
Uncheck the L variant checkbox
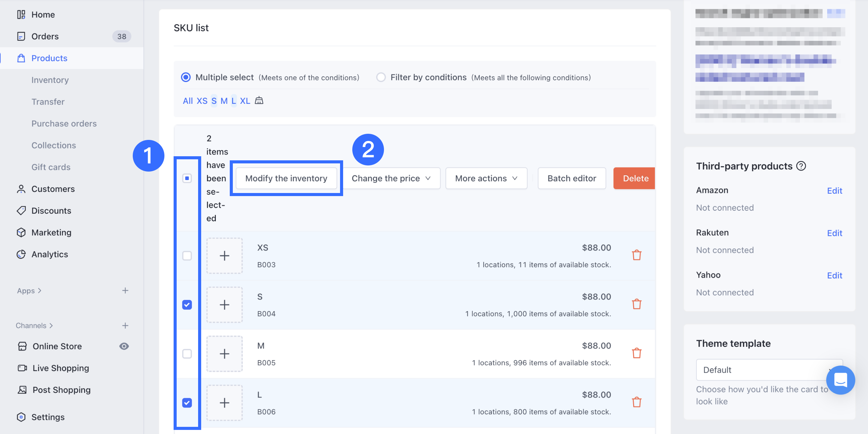click(187, 403)
